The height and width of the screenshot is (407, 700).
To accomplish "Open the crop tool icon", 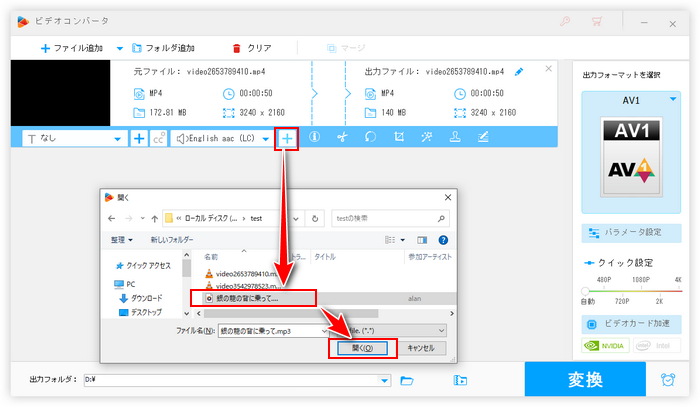I will click(x=399, y=137).
